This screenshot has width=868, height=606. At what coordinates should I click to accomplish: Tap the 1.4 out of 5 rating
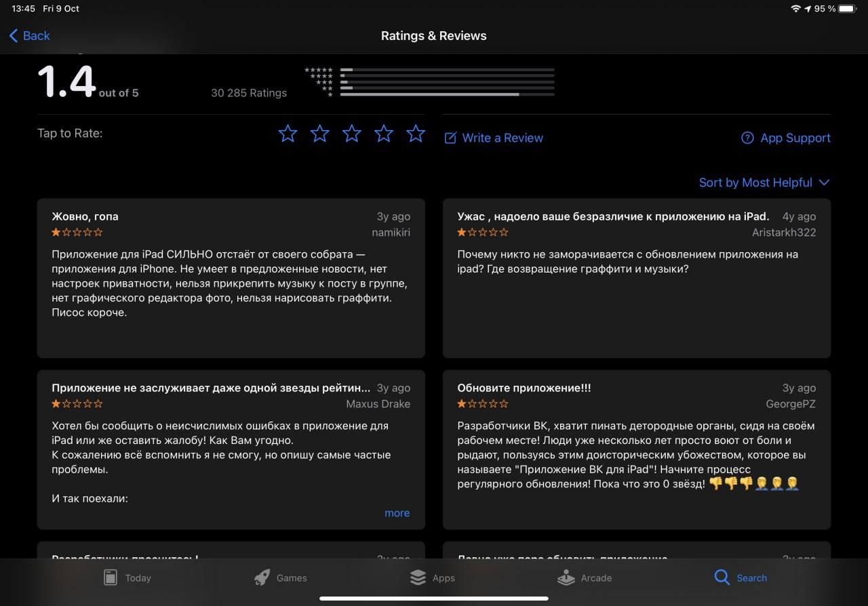pyautogui.click(x=88, y=83)
